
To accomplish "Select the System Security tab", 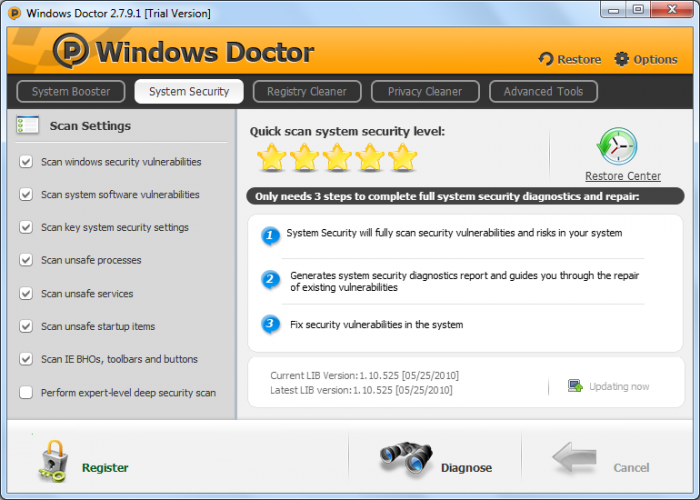I will (189, 92).
